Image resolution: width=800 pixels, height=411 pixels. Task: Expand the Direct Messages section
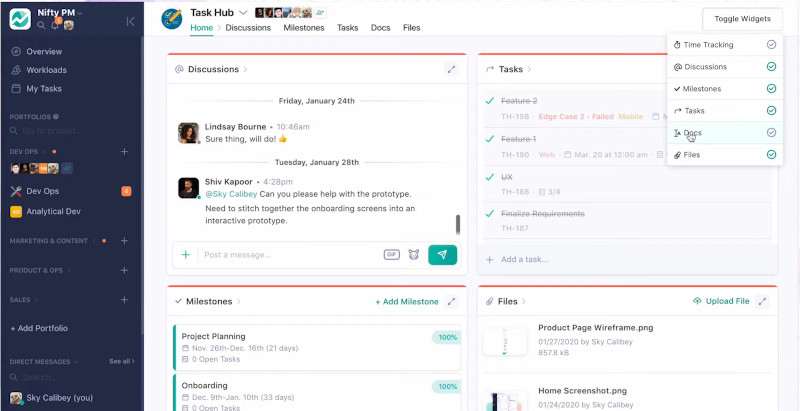[x=77, y=362]
